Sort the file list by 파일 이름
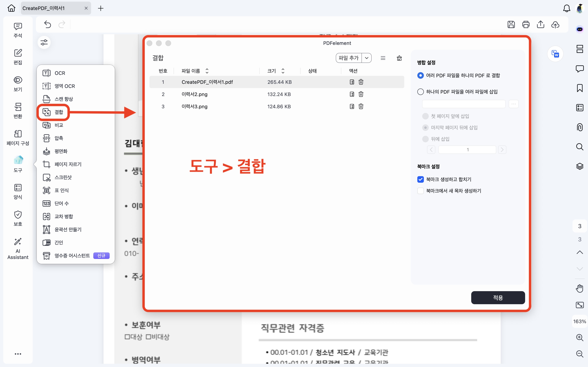The image size is (588, 367). click(x=207, y=71)
